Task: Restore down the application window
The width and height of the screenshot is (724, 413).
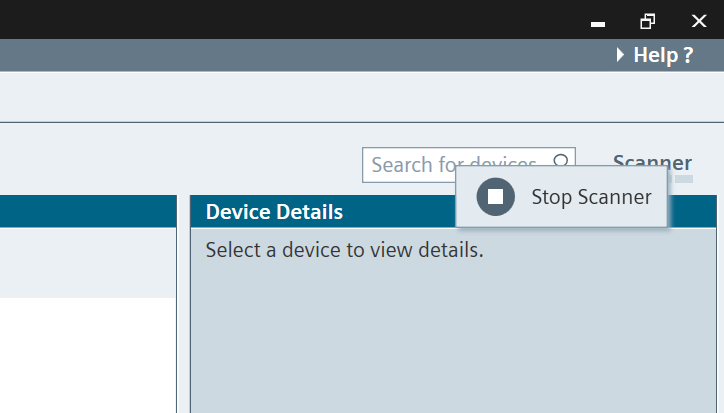Action: click(648, 21)
